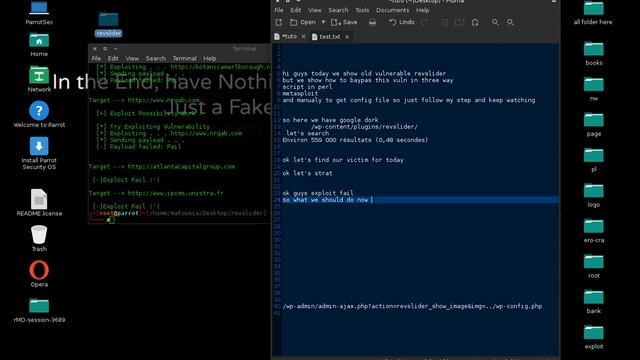Click the logo folder icon
Viewport: 640px width, 360px height.
point(593,195)
